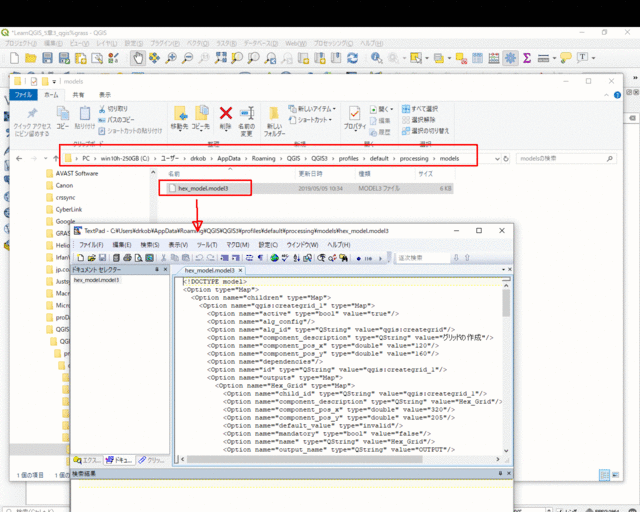The height and width of the screenshot is (512, 640).
Task: Click the QGIS New Project icon
Action: tap(14, 58)
